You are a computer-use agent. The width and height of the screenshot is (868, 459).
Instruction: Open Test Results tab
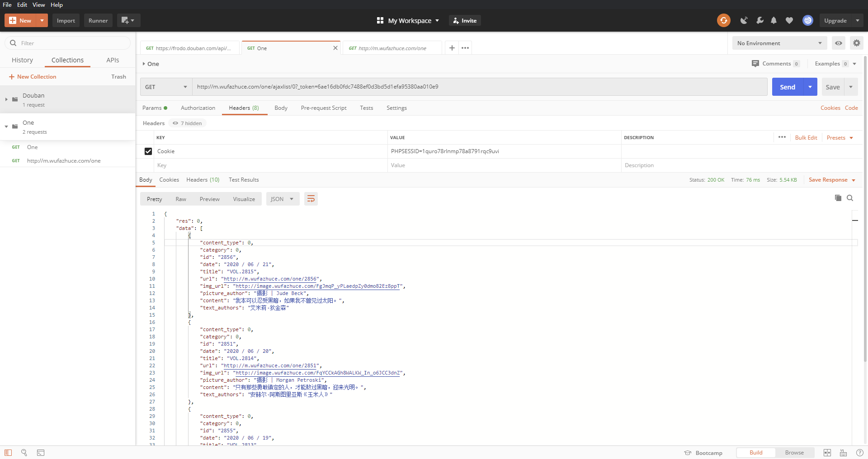tap(244, 179)
